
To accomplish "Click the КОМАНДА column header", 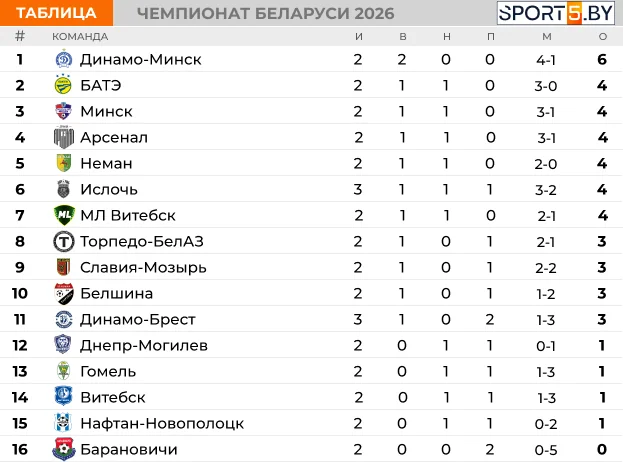I will coord(80,36).
